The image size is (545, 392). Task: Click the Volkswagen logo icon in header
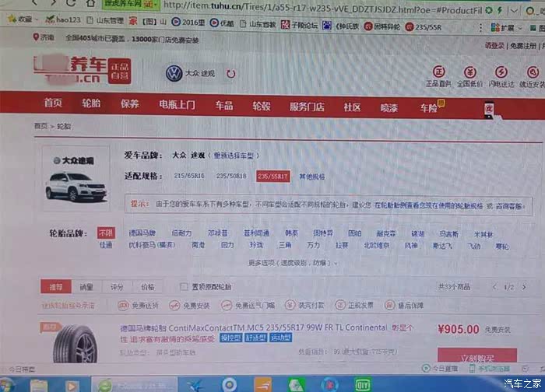[173, 74]
